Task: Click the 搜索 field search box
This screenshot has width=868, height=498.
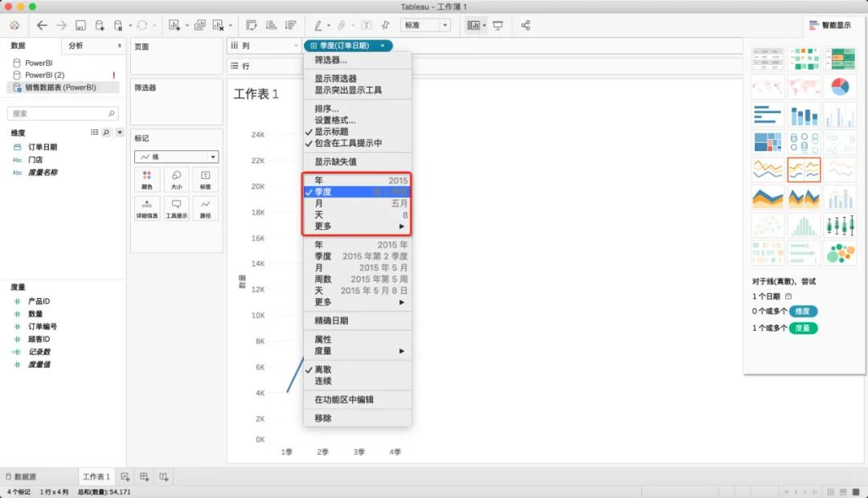Action: (63, 113)
